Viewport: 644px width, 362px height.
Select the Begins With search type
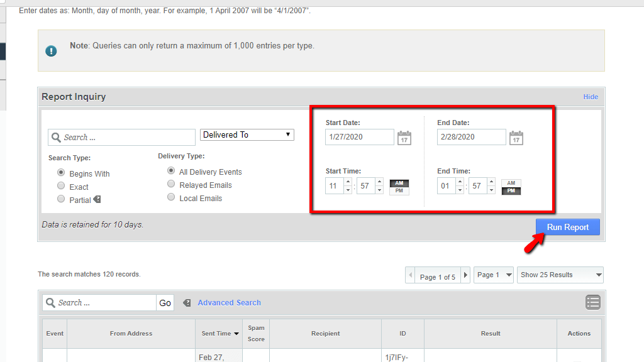coord(61,172)
